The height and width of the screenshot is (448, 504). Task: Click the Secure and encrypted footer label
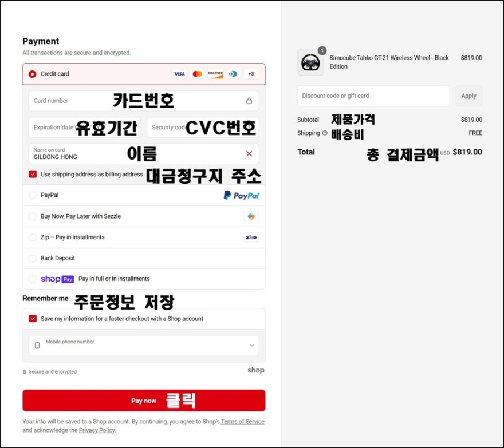pos(52,371)
